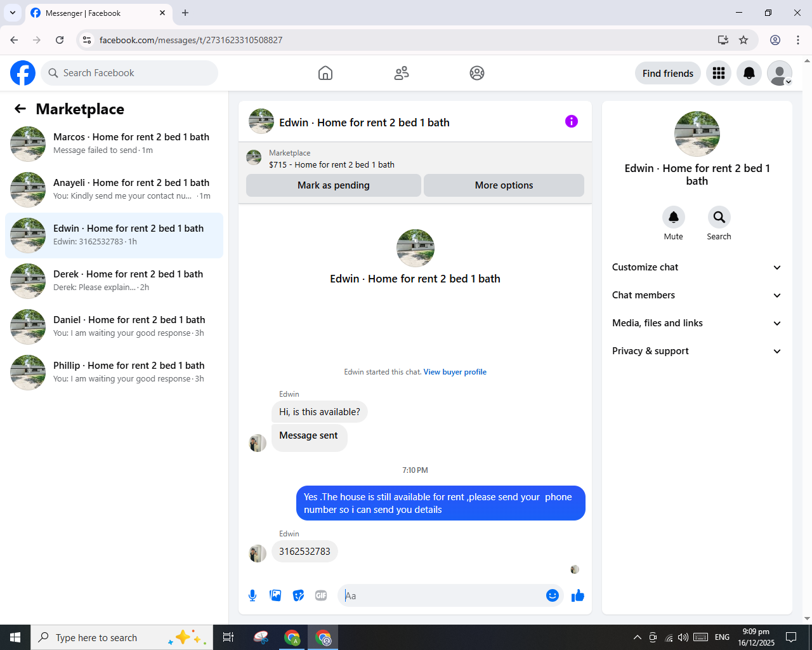Image resolution: width=812 pixels, height=650 pixels.
Task: Go back using the Marketplace arrow
Action: click(x=20, y=109)
